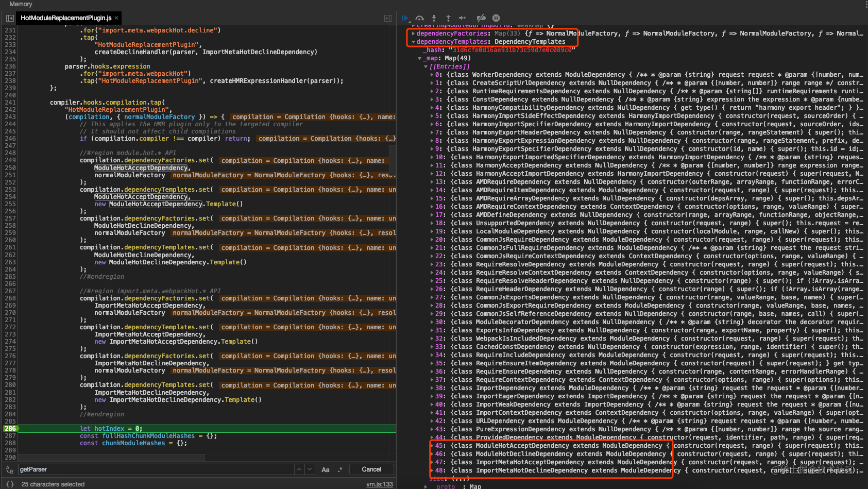This screenshot has height=489, width=868.
Task: Focus the getParser search input
Action: click(x=156, y=469)
